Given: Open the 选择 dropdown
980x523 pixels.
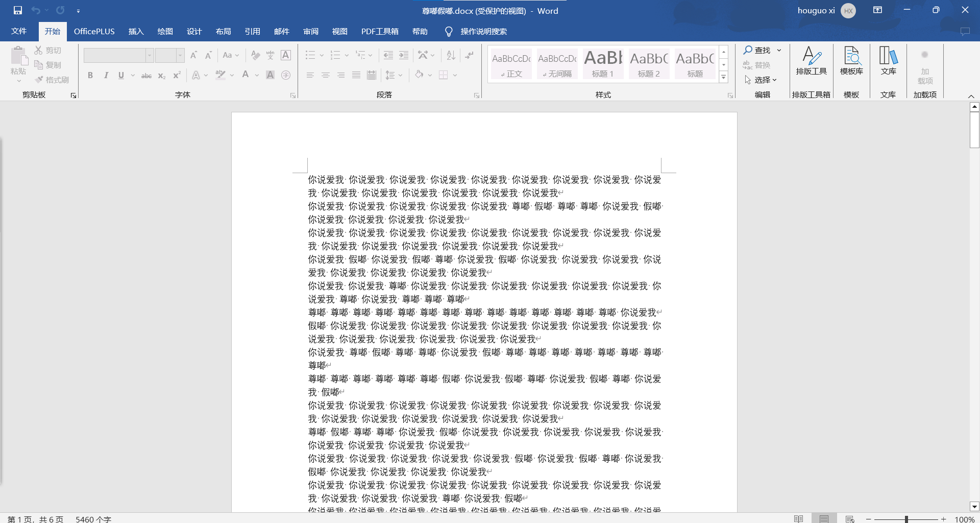Looking at the screenshot, I should 761,80.
